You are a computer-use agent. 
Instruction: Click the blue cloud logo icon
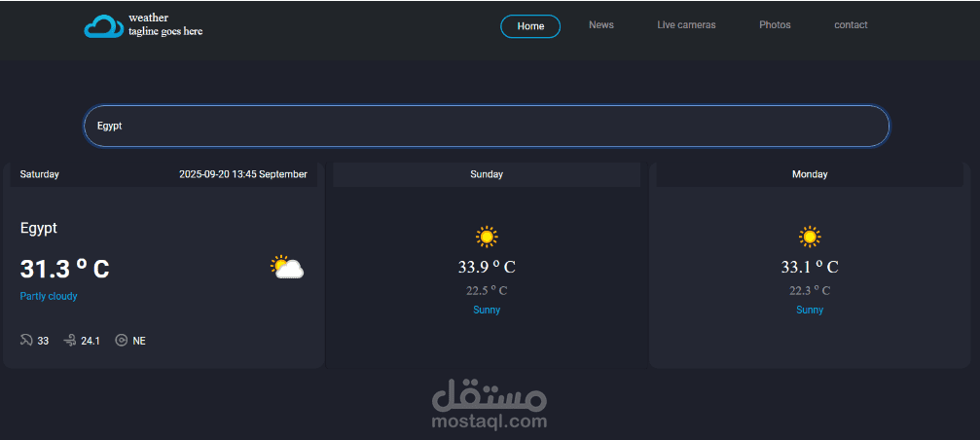coord(104,26)
